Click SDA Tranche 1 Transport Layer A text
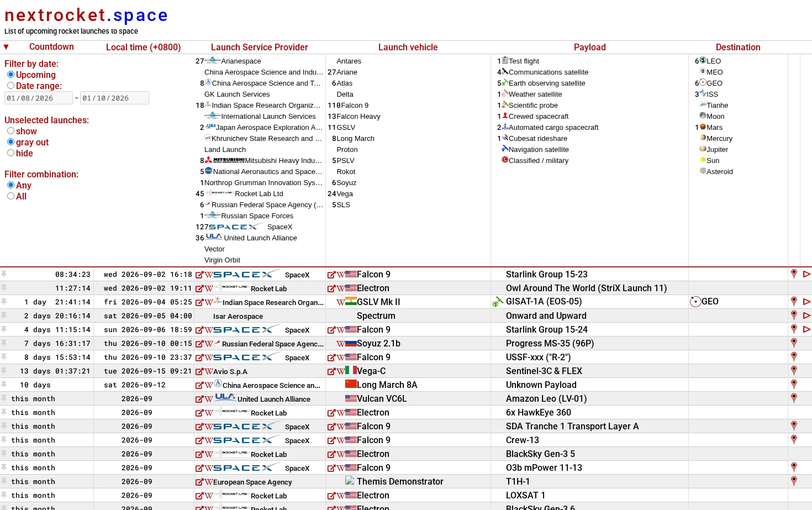812x510 pixels. [x=572, y=426]
